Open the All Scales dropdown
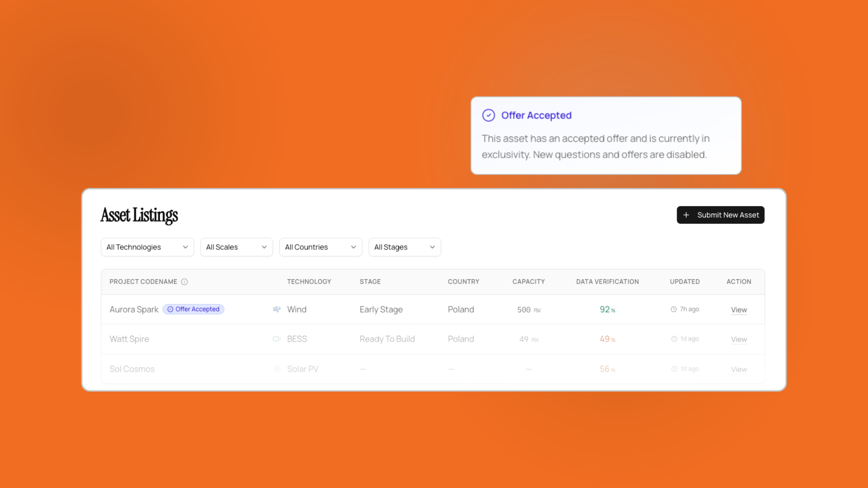868x488 pixels. coord(236,247)
